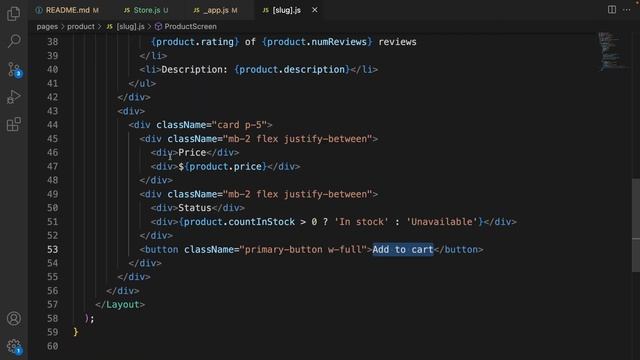Click the 'Unavailable' string literal
This screenshot has height=360, width=640.
[441, 222]
